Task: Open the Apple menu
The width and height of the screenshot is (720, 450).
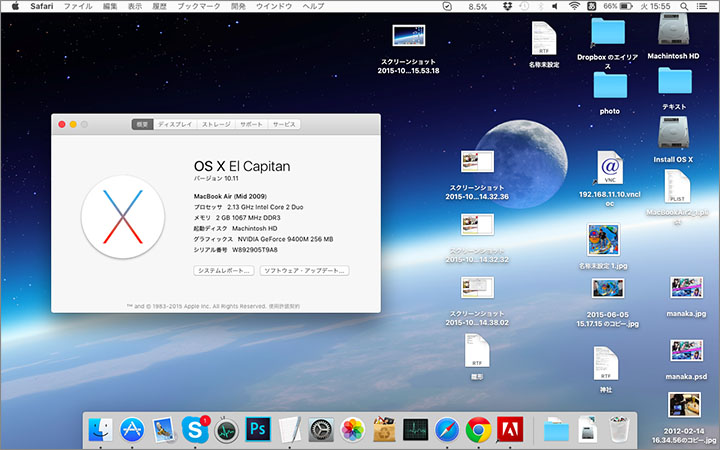Action: pyautogui.click(x=15, y=6)
